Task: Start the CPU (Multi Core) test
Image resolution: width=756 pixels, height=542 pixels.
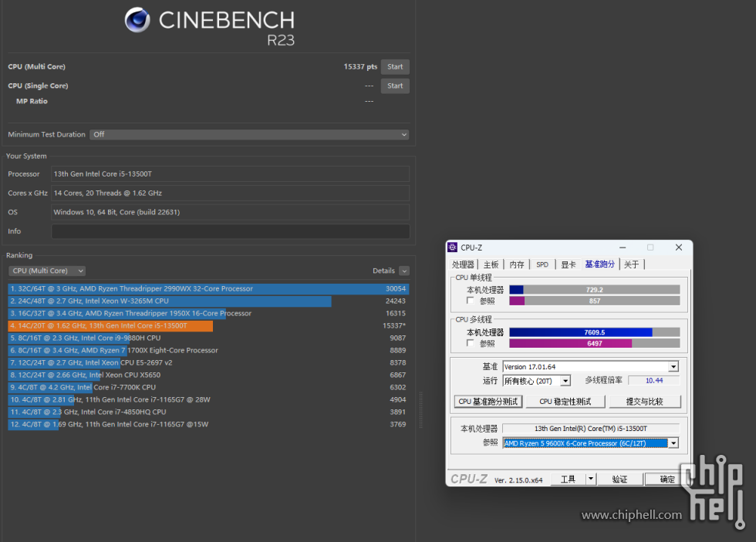Action: (x=395, y=66)
